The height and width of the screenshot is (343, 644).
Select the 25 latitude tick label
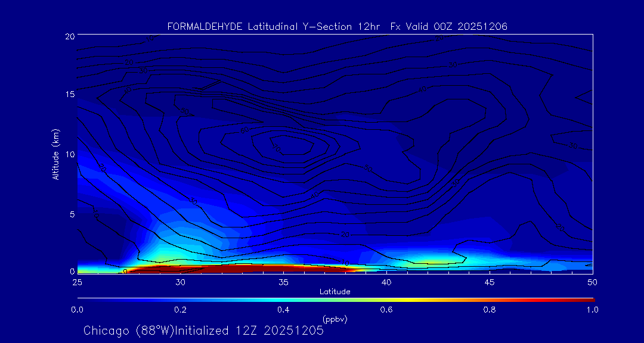[77, 282]
